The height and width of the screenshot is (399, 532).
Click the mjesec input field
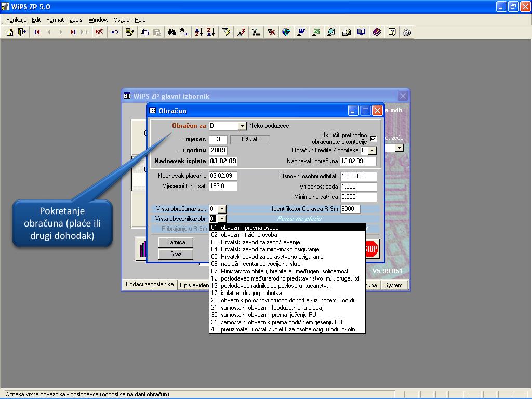(218, 139)
